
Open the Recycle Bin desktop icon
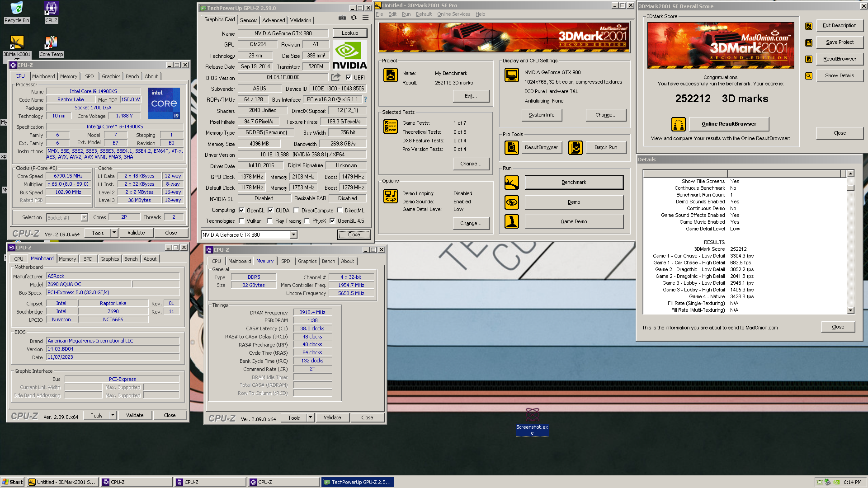pos(17,8)
